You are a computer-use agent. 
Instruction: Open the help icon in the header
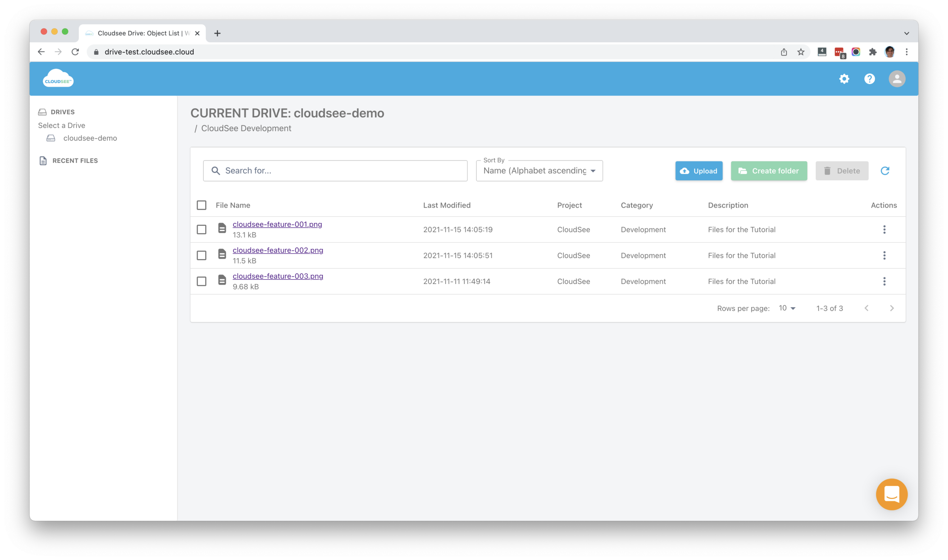tap(869, 79)
